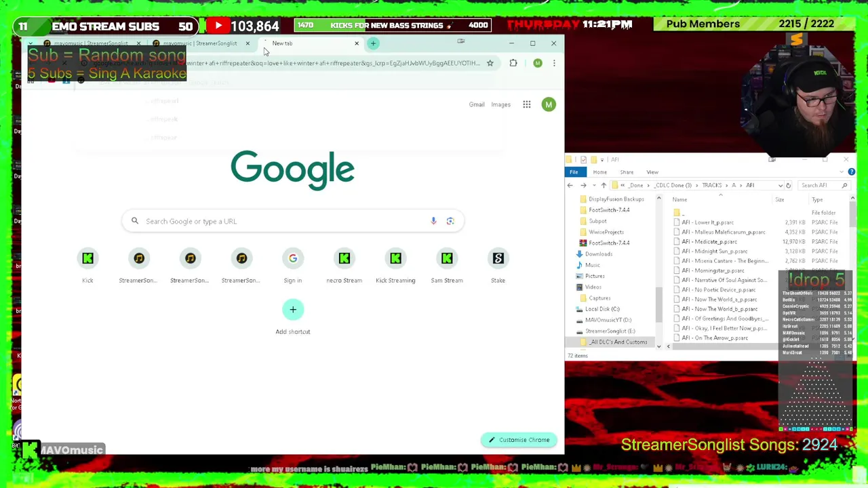
Task: Go forward in File Explorer
Action: click(583, 185)
